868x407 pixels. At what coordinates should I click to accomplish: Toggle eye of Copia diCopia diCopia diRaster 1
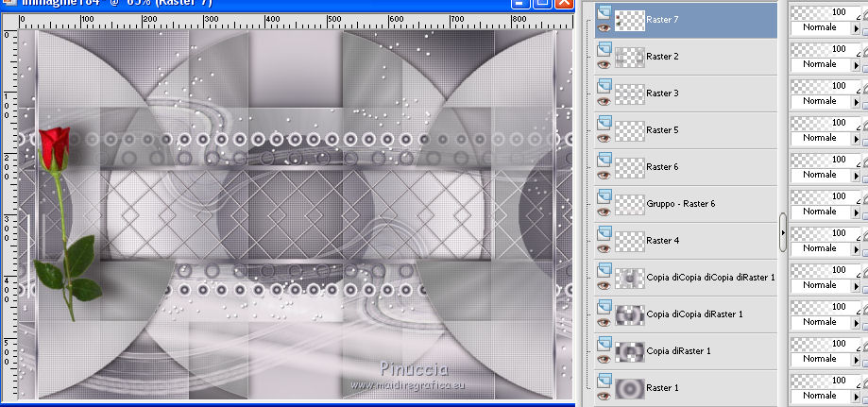coord(604,285)
